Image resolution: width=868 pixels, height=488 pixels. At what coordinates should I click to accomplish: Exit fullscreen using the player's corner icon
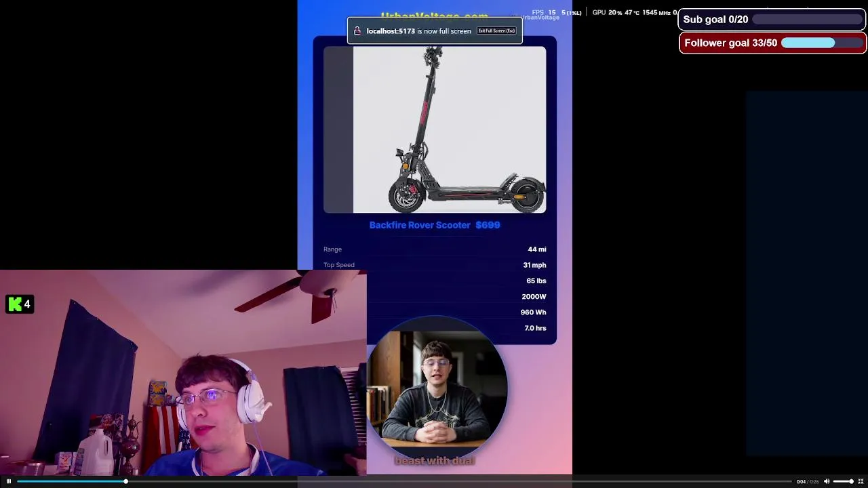coord(861,481)
